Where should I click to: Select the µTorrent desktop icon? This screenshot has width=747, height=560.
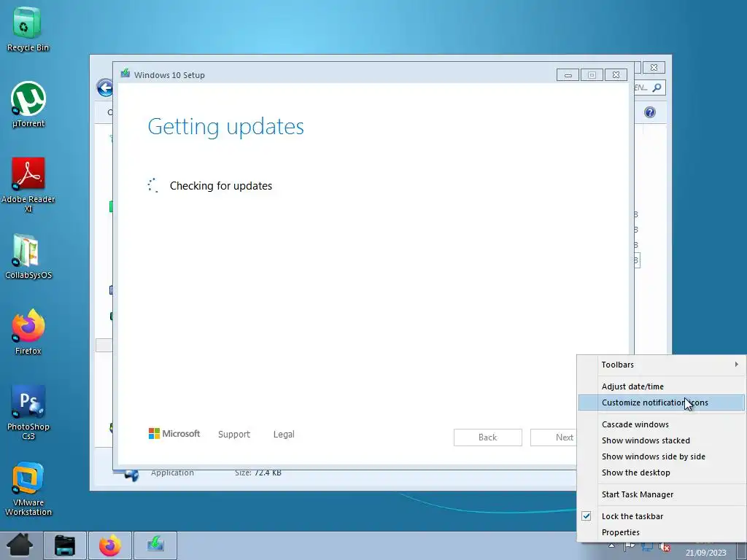[x=28, y=105]
